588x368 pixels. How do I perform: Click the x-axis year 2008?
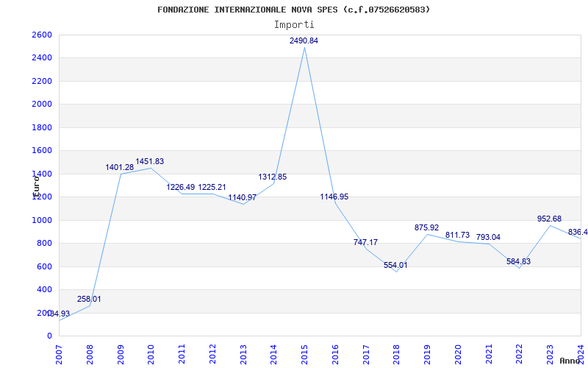click(90, 355)
